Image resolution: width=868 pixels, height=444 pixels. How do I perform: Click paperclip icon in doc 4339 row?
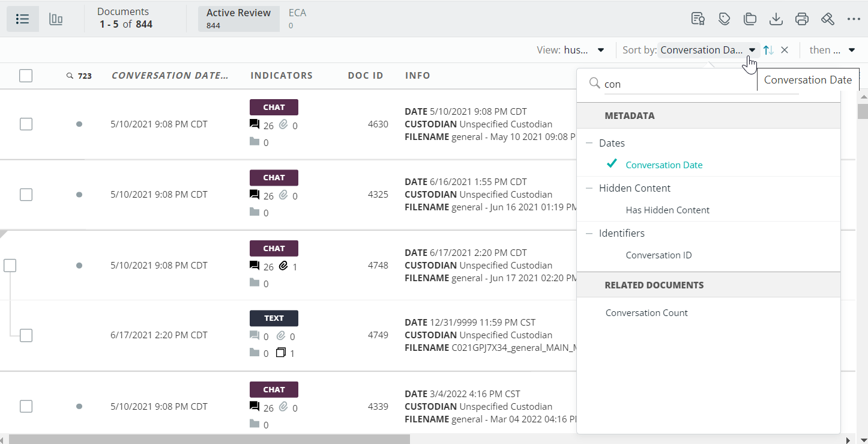(x=284, y=407)
